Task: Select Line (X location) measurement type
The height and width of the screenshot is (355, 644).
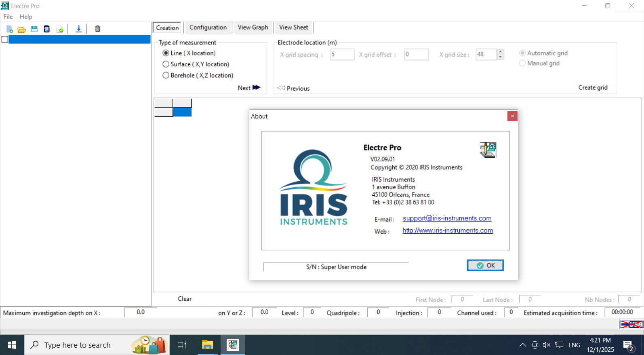Action: (x=189, y=53)
